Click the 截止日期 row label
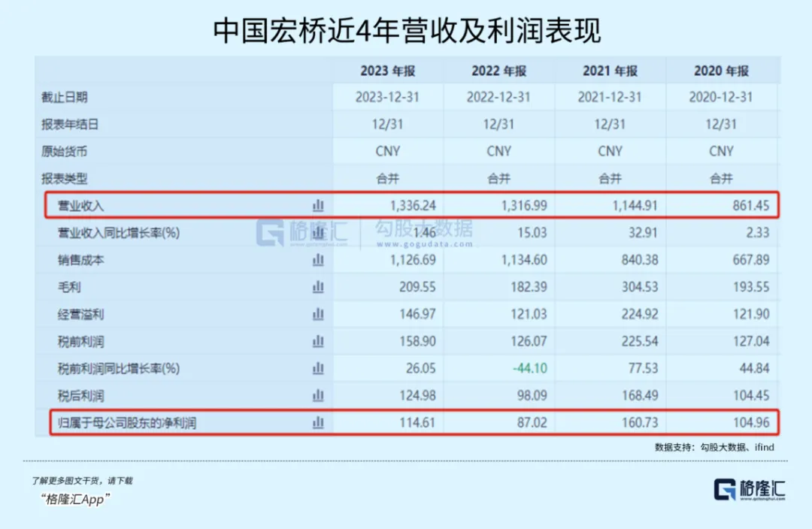 (x=65, y=97)
